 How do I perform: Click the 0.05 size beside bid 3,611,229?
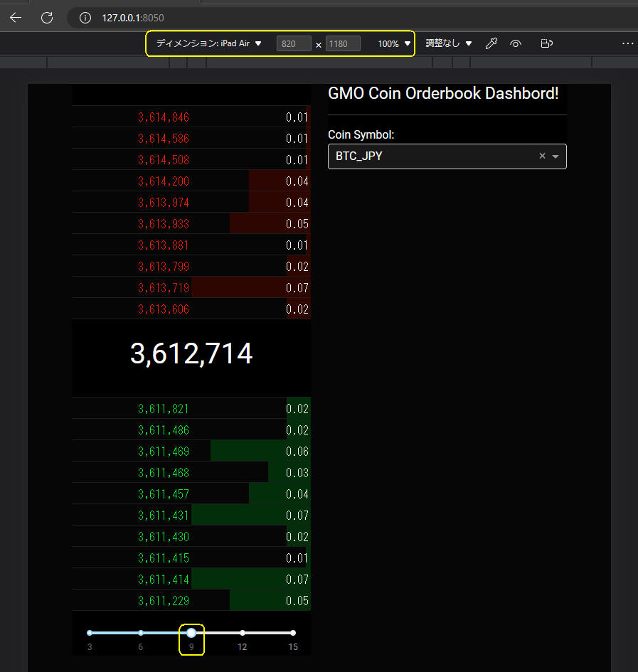click(x=297, y=601)
